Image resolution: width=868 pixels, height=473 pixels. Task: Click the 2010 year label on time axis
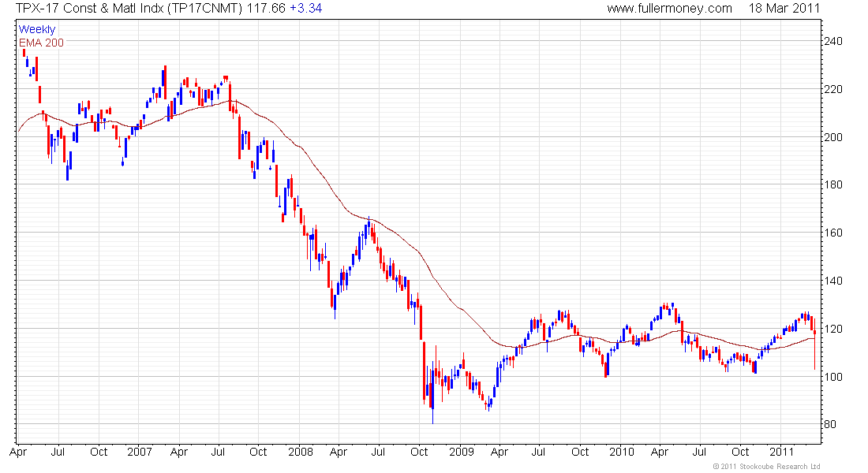tap(622, 452)
